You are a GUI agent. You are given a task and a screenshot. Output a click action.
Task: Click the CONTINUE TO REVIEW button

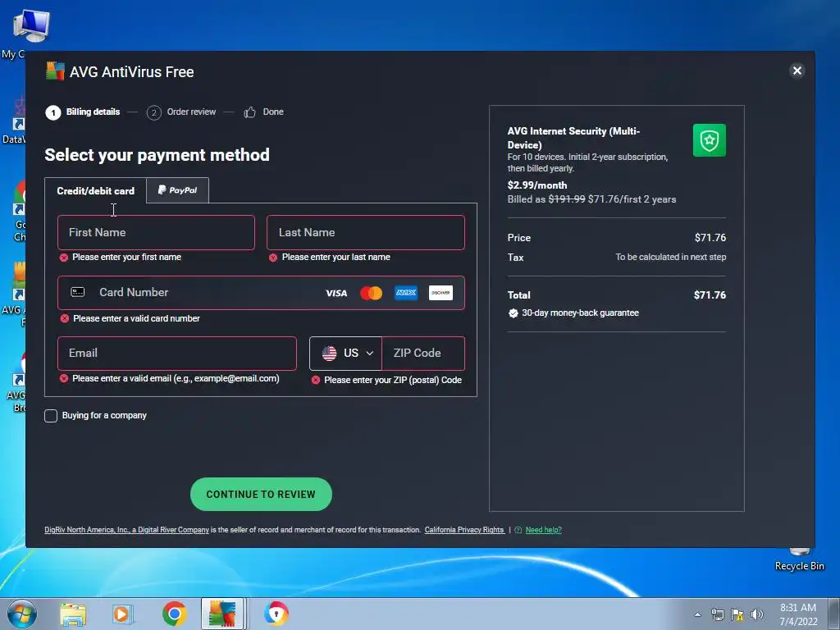261,494
